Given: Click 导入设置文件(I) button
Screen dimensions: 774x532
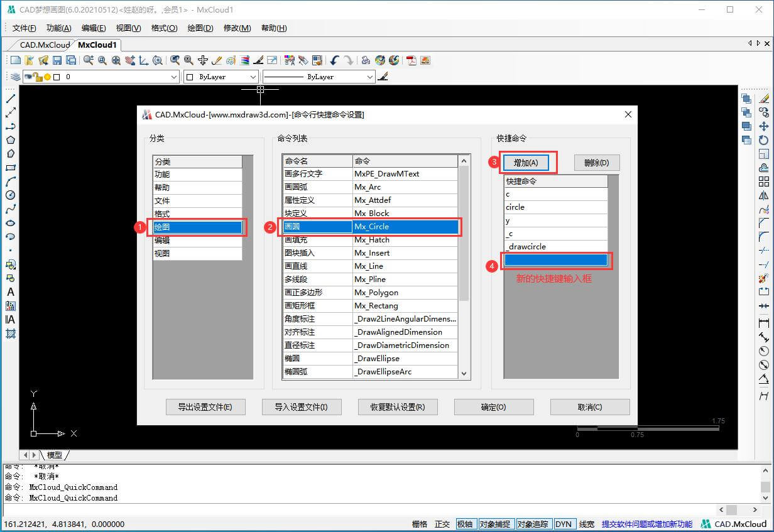Looking at the screenshot, I should pos(302,407).
